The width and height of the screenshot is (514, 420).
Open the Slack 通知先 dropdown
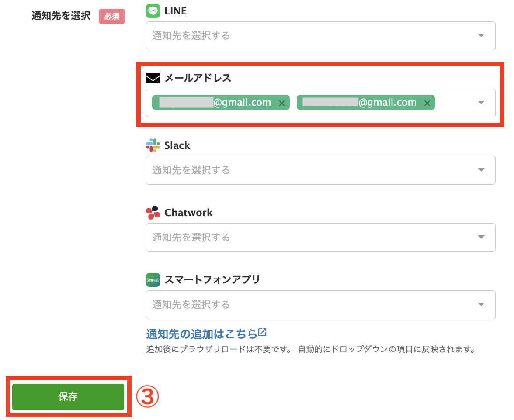(x=481, y=170)
